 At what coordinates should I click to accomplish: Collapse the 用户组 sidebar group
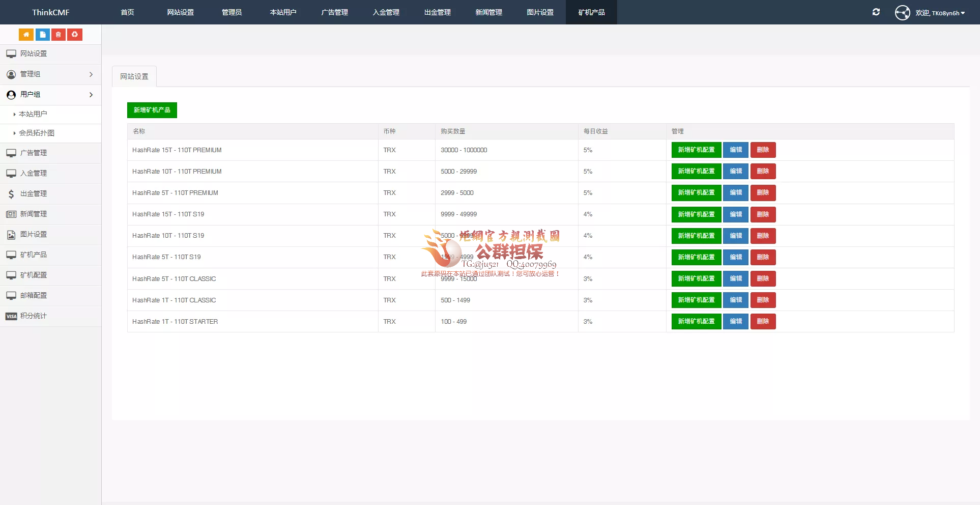pyautogui.click(x=50, y=95)
